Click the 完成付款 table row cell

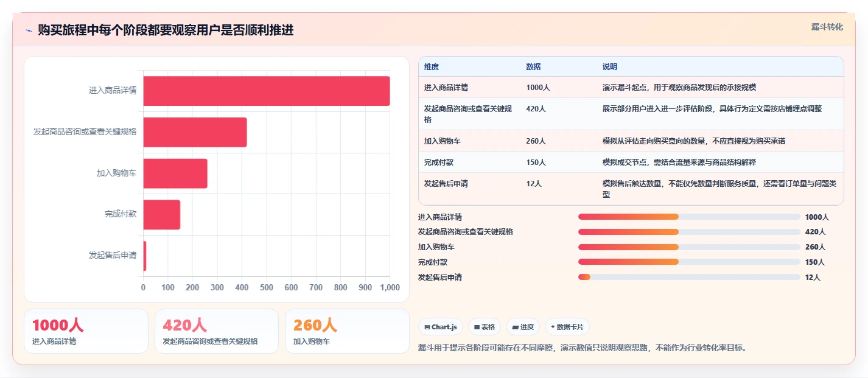[x=439, y=163]
